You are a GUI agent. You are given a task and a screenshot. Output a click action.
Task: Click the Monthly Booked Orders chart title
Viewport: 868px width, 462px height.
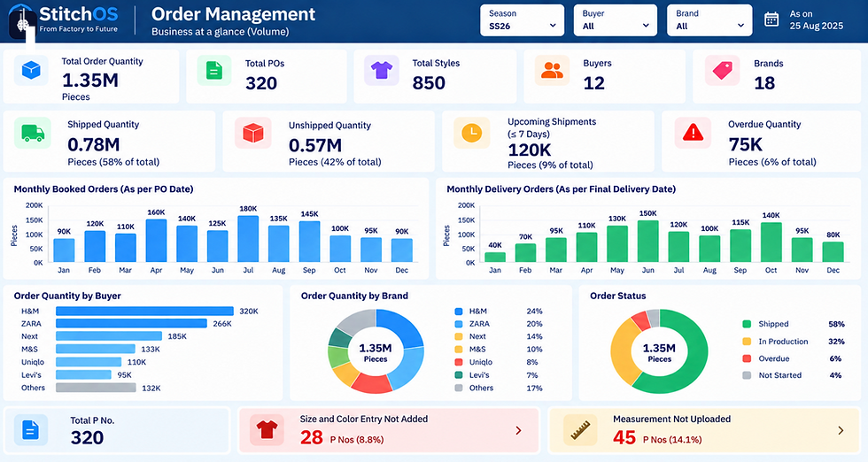coord(104,189)
